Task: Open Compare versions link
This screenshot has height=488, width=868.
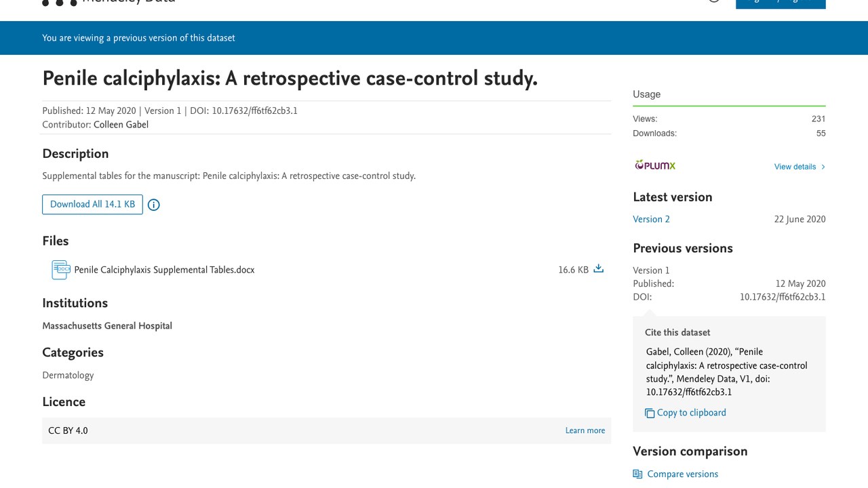Action: 682,474
